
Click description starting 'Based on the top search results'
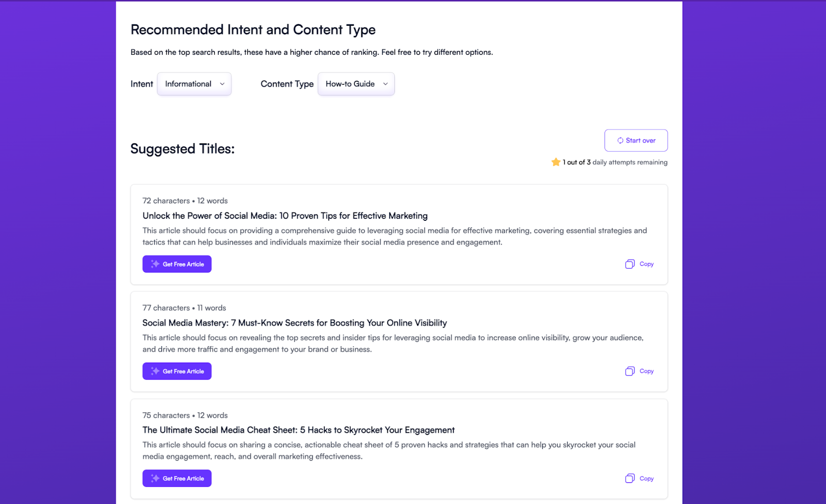(x=312, y=52)
